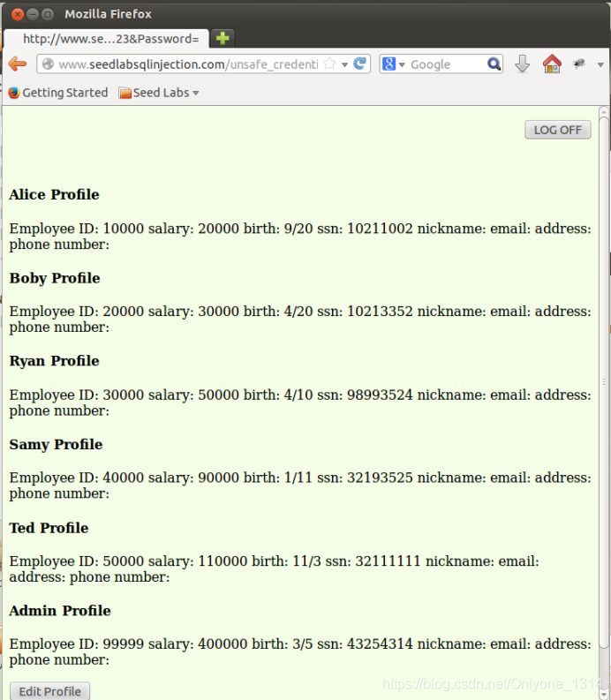Expand the Seed Labs bookmarks dropdown

(x=196, y=94)
